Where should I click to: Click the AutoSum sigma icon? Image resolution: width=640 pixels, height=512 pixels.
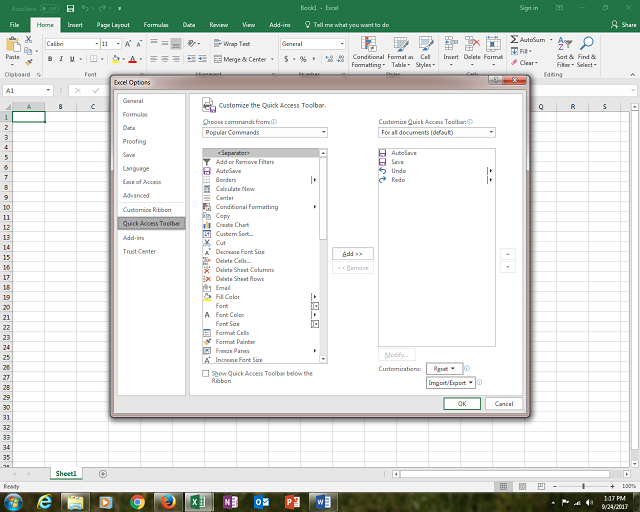click(x=514, y=39)
